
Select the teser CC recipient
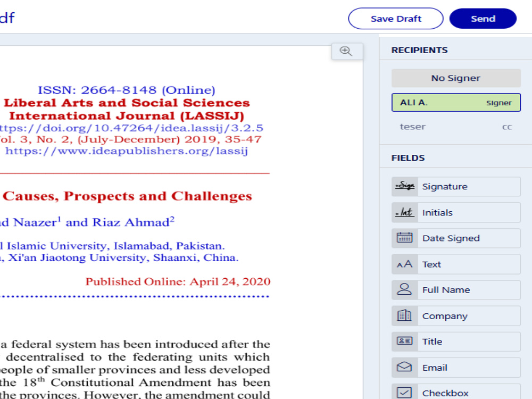tap(456, 127)
